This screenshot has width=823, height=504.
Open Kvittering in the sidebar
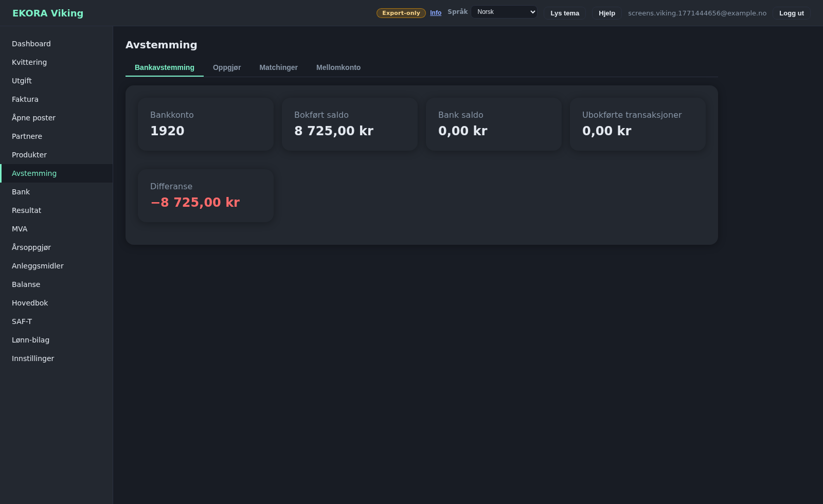tap(29, 62)
